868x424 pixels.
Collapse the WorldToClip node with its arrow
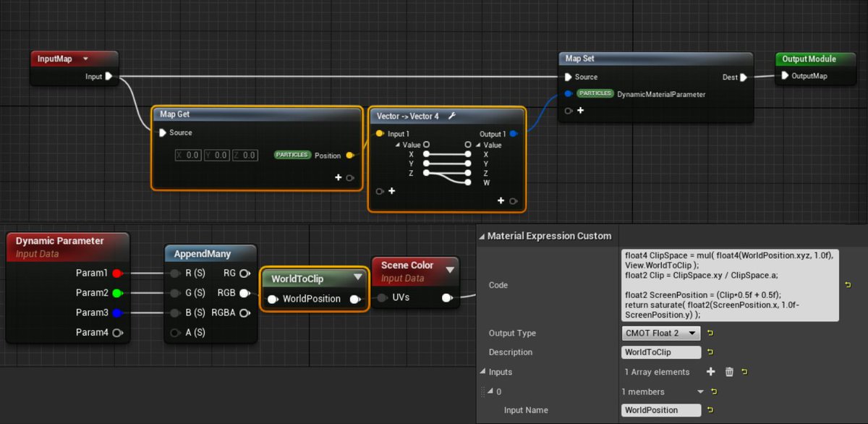(x=358, y=278)
